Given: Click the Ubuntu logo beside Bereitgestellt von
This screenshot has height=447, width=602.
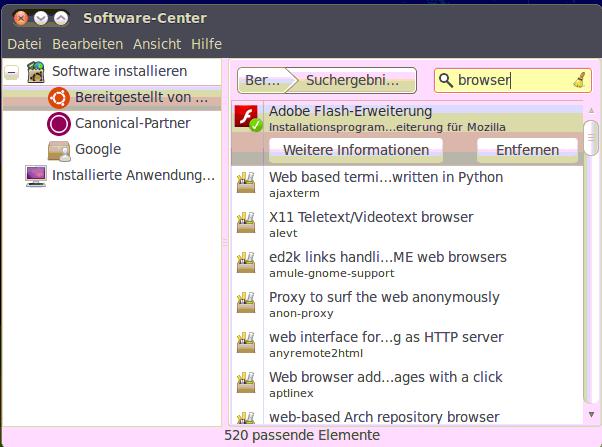Looking at the screenshot, I should pos(59,98).
